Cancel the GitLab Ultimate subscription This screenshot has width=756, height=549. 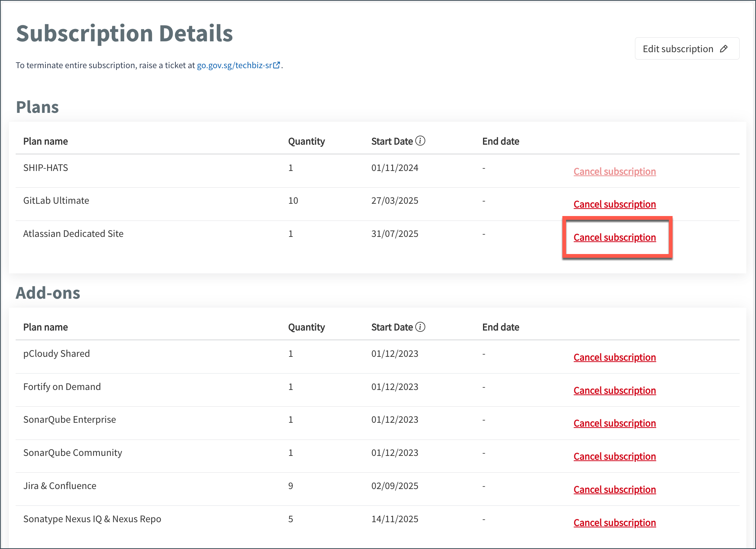[614, 204]
